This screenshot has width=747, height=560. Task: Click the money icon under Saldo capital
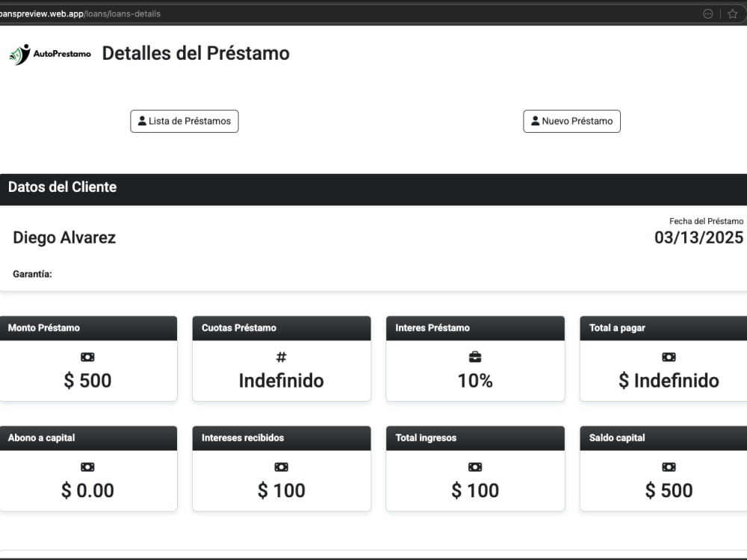click(x=669, y=467)
